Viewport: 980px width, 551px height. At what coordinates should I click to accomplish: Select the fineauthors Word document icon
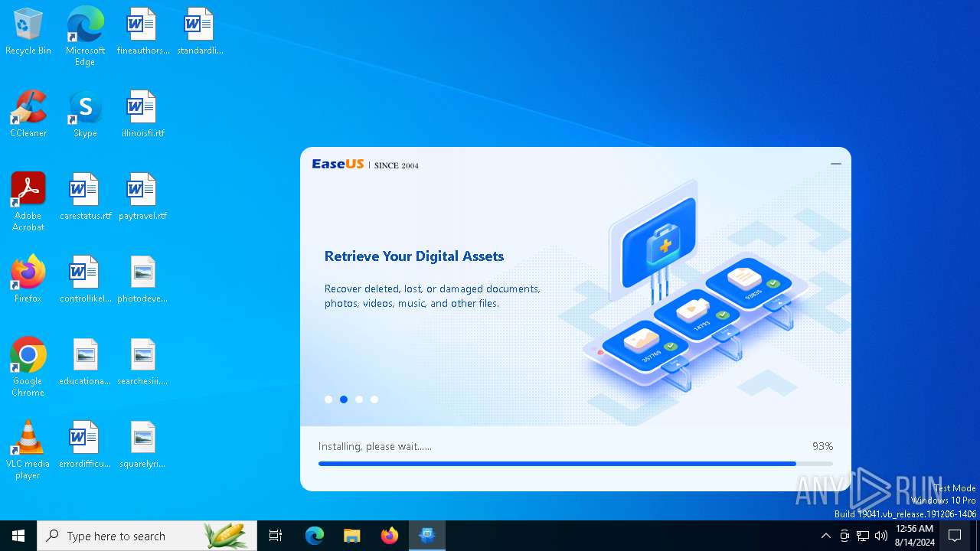pos(142,32)
